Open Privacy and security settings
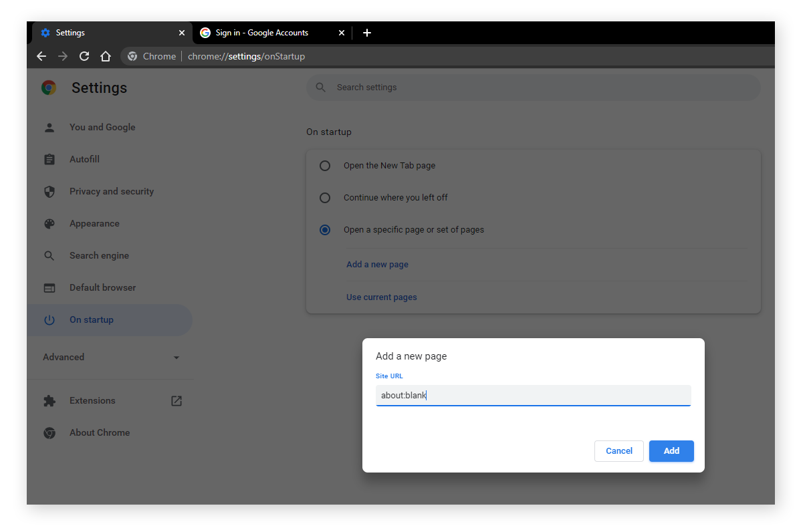Image resolution: width=803 pixels, height=532 pixels. tap(109, 191)
